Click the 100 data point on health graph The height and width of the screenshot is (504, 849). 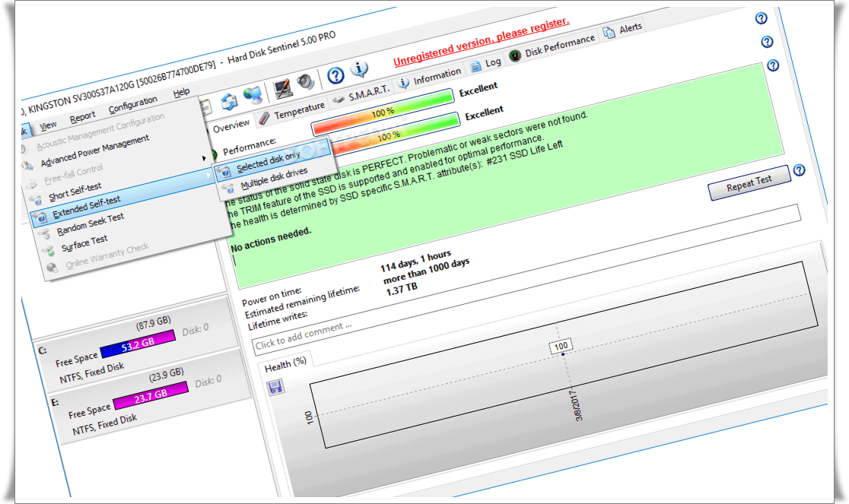562,353
